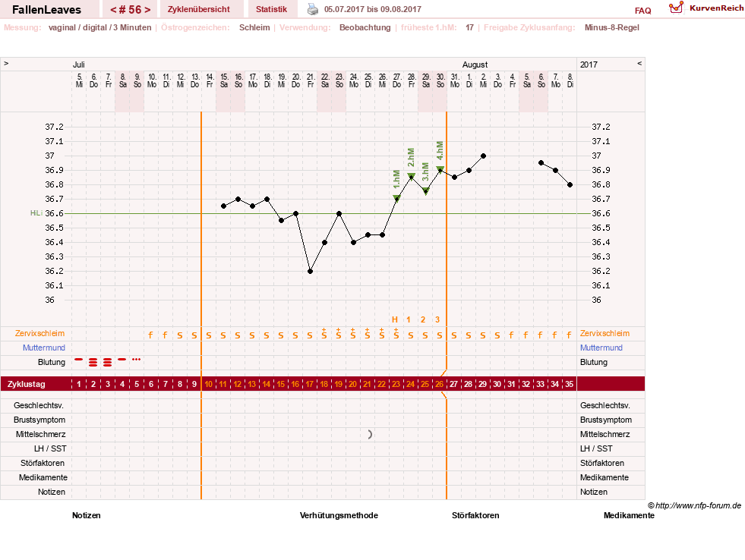
Task: Open the FAQ link
Action: [642, 11]
